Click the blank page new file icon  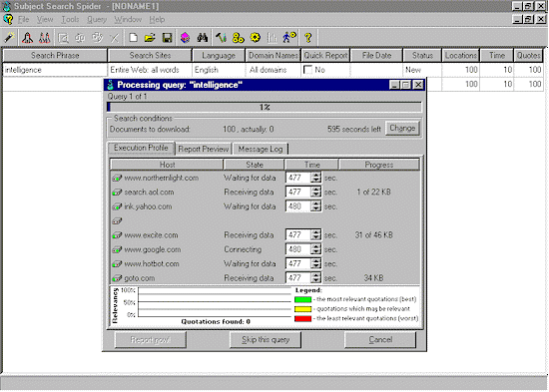[x=133, y=38]
